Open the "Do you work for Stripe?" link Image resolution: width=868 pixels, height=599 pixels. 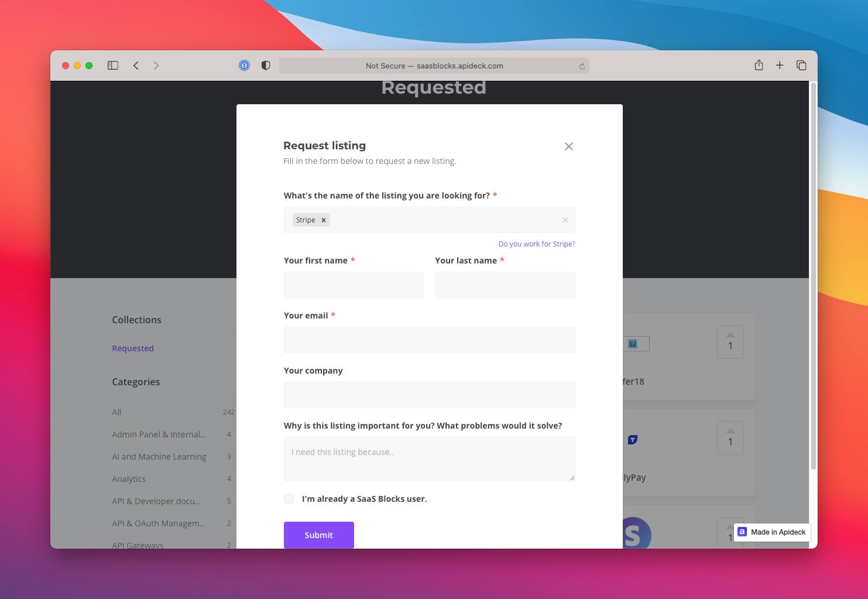[537, 244]
